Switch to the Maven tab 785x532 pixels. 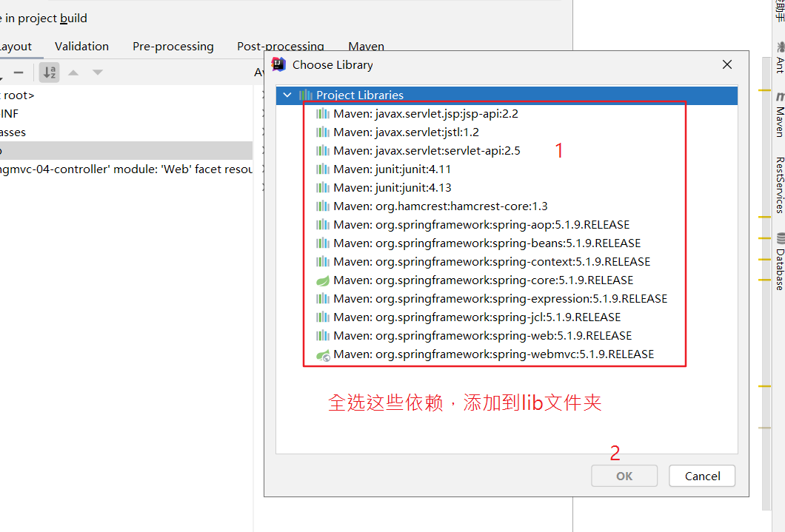pos(366,45)
